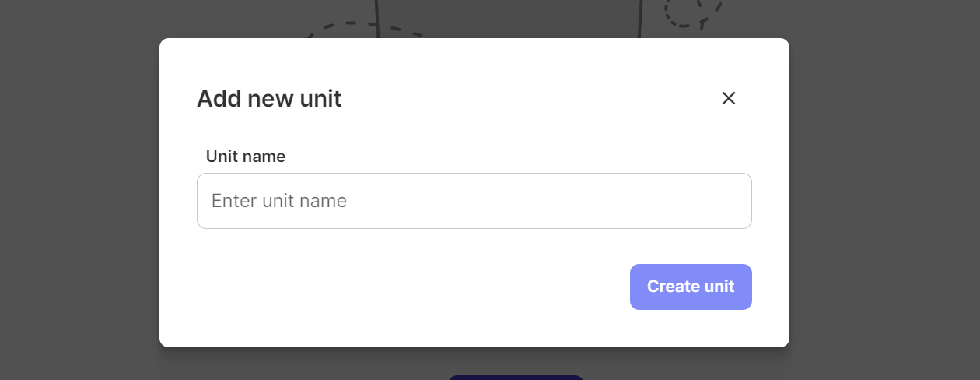Click the X icon in the modal header

click(x=728, y=98)
